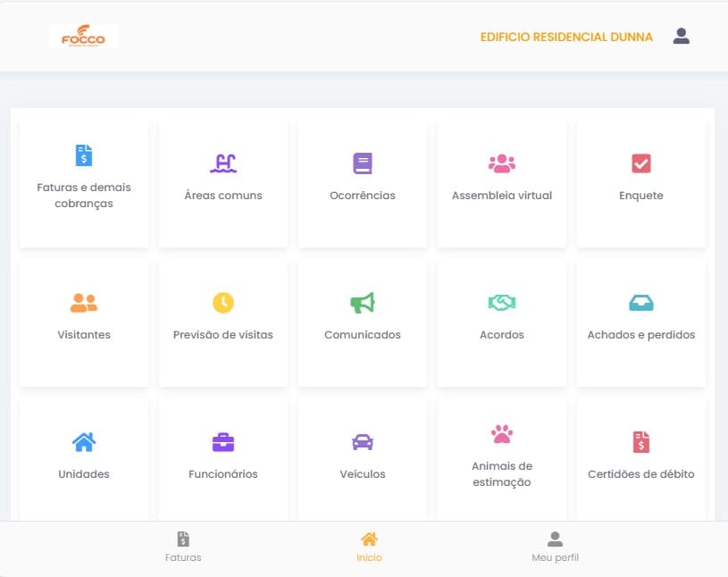Click the Focco logo
Screen dimensions: 728x577
pyautogui.click(x=83, y=37)
